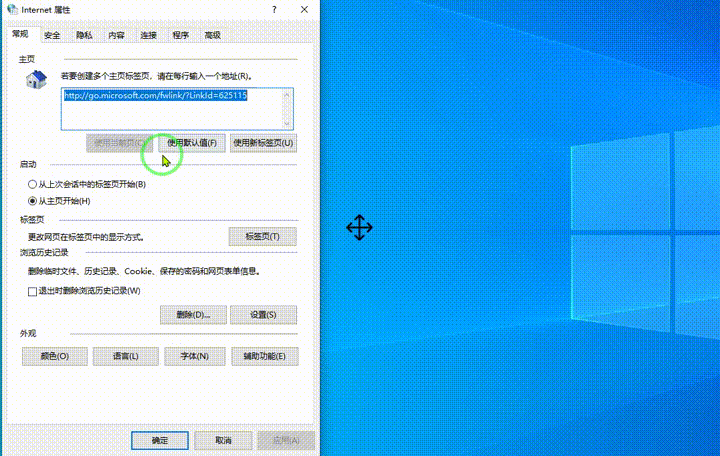Click 使用新标签页(U) button
The width and height of the screenshot is (720, 456).
coord(263,143)
